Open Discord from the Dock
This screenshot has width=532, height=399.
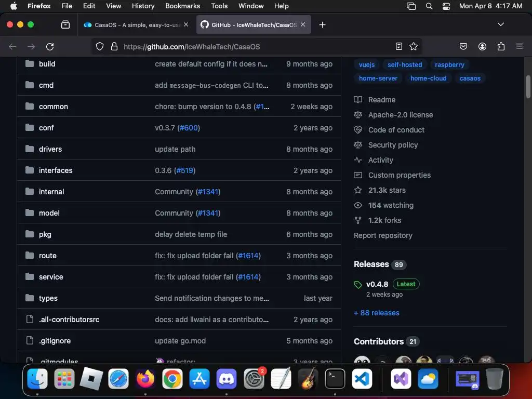[x=227, y=379]
